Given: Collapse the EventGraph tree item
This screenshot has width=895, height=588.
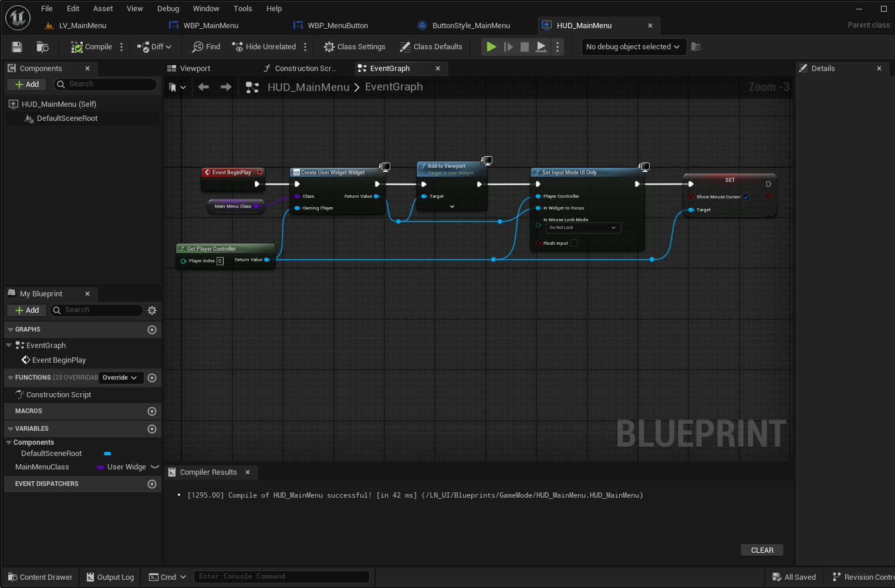Looking at the screenshot, I should 9,345.
